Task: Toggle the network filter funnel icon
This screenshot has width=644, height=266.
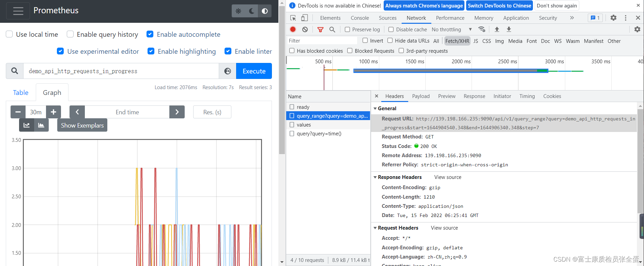Action: [320, 30]
